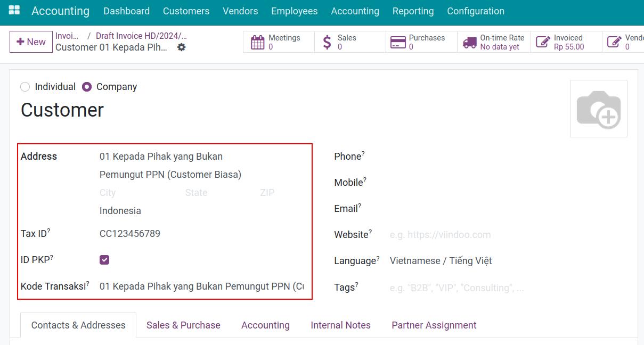Click the Invoiced edit icon

[543, 42]
